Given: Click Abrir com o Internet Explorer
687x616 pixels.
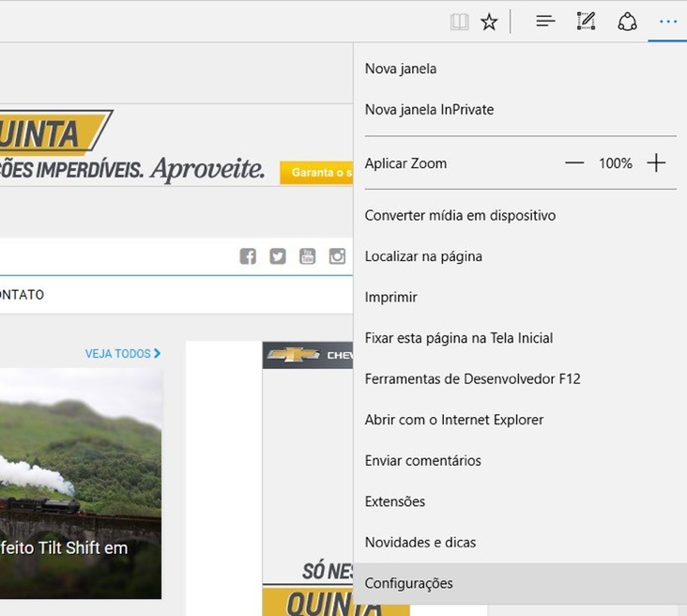Looking at the screenshot, I should pyautogui.click(x=454, y=420).
